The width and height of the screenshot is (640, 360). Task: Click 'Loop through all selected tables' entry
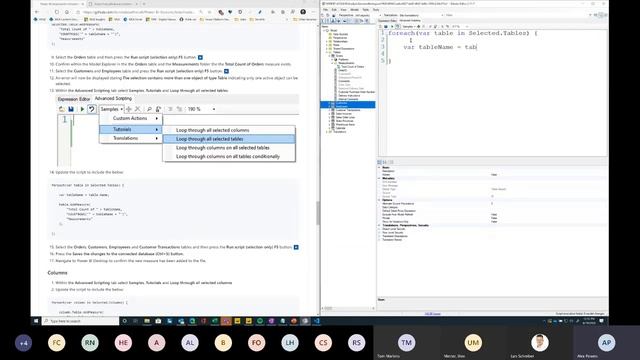pos(229,139)
